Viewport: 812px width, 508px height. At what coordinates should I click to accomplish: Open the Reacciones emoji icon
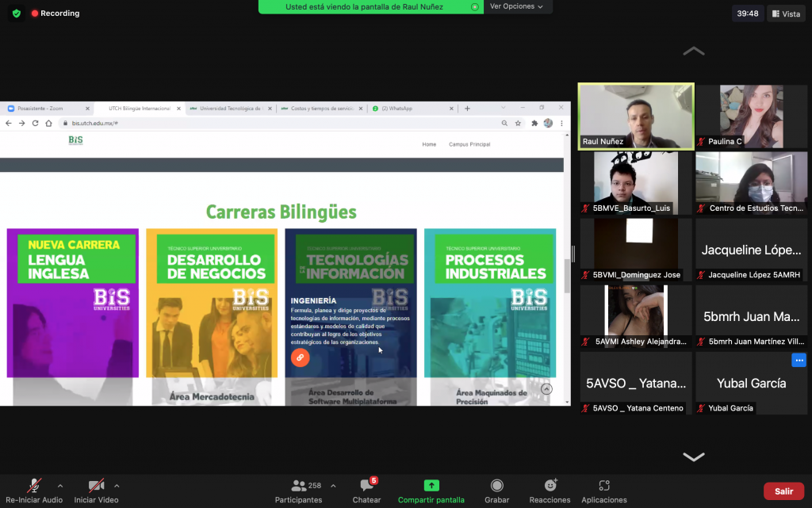[x=550, y=486]
